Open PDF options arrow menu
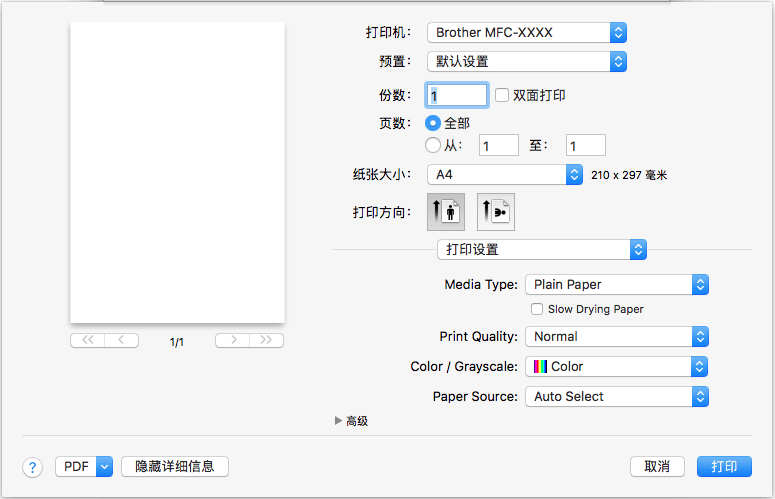The width and height of the screenshot is (775, 499). tap(104, 467)
